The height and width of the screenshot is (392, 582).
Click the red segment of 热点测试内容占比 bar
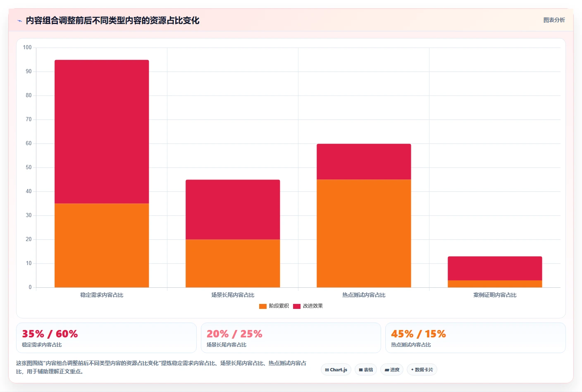click(x=364, y=162)
